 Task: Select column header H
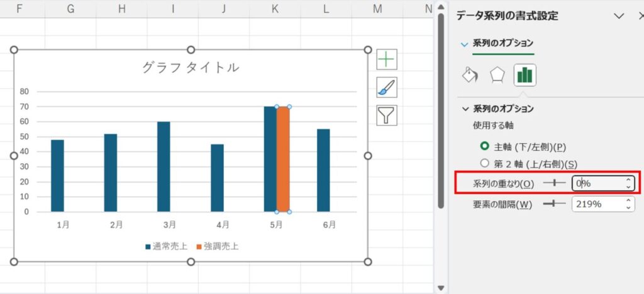(x=121, y=9)
